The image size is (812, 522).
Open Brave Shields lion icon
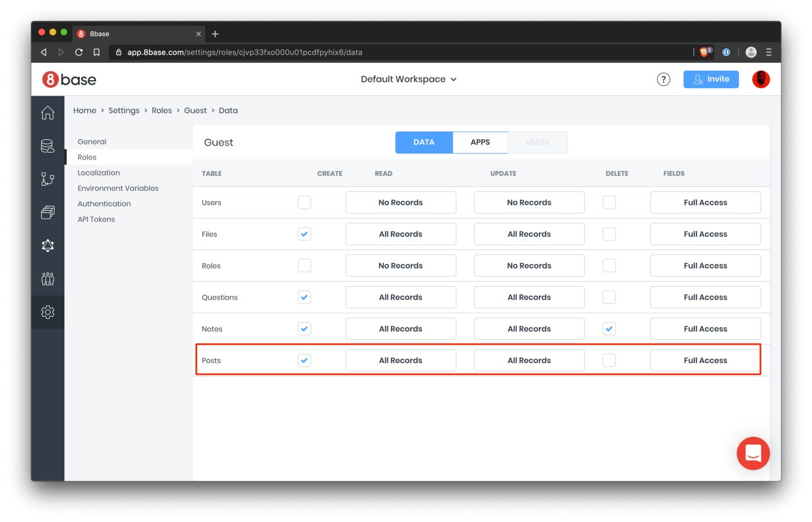click(705, 52)
